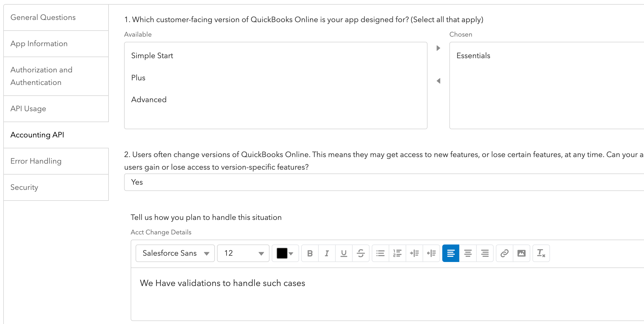Open the Yes answer dropdown
The image size is (644, 324).
tap(383, 182)
